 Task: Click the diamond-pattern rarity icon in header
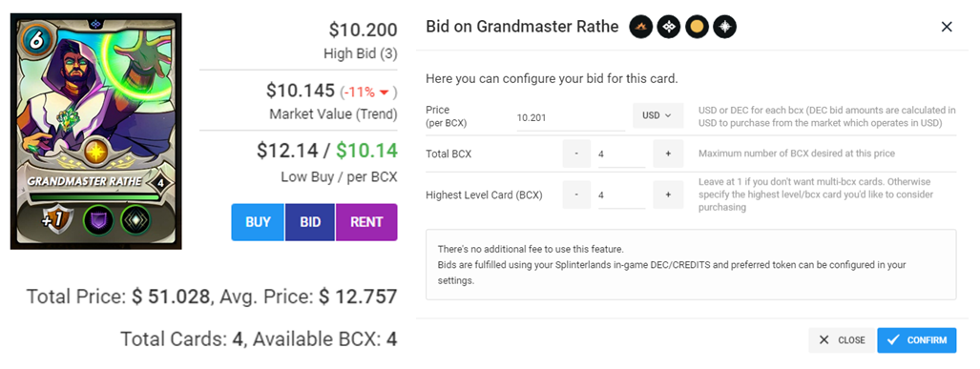click(x=669, y=27)
